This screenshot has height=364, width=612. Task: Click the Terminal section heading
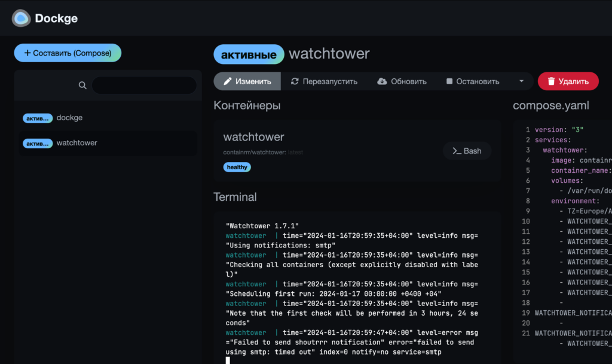(235, 197)
